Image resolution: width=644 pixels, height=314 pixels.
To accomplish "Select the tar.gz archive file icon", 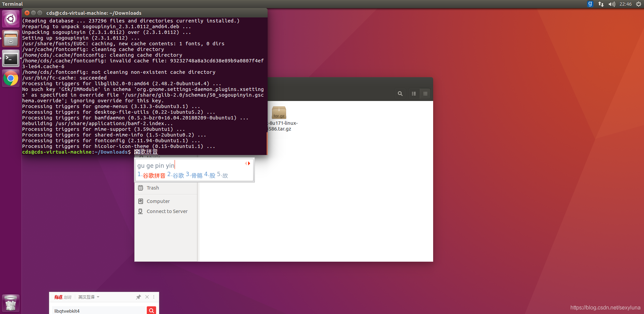I will (279, 112).
